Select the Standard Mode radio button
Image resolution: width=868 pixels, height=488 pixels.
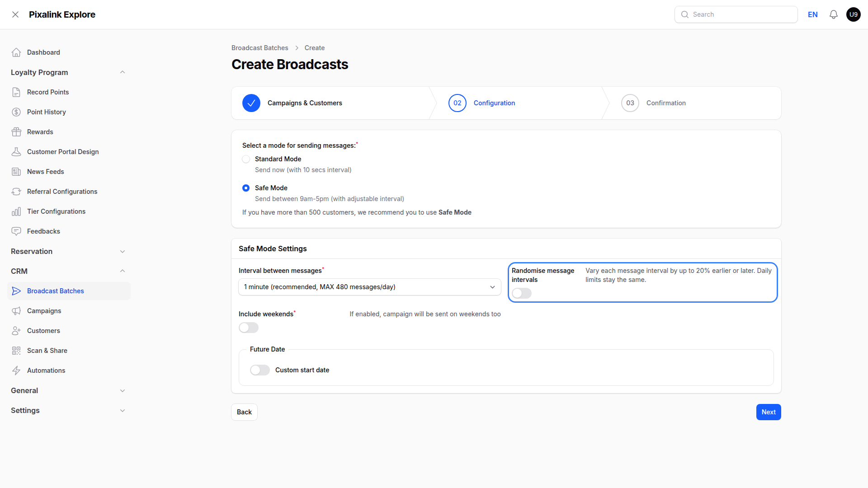(246, 159)
